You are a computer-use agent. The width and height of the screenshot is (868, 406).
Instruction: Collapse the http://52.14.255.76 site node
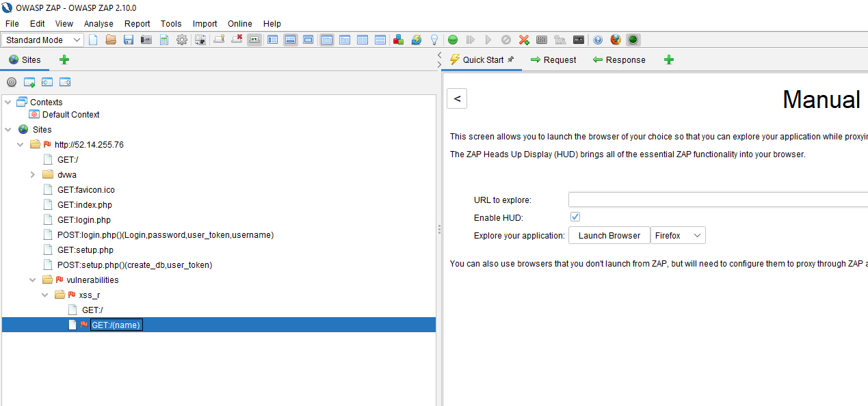pyautogui.click(x=21, y=144)
